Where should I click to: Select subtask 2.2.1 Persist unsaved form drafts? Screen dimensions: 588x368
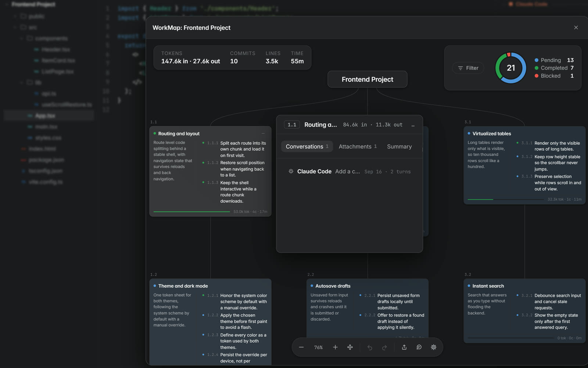(x=392, y=301)
